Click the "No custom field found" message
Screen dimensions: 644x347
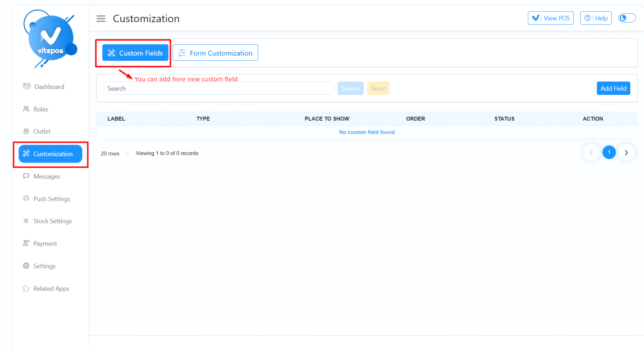[x=367, y=132]
